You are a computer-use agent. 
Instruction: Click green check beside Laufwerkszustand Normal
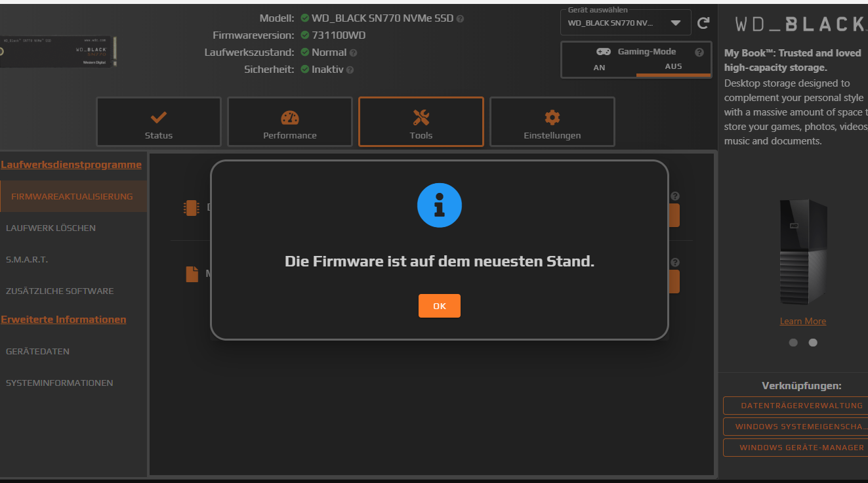click(304, 52)
